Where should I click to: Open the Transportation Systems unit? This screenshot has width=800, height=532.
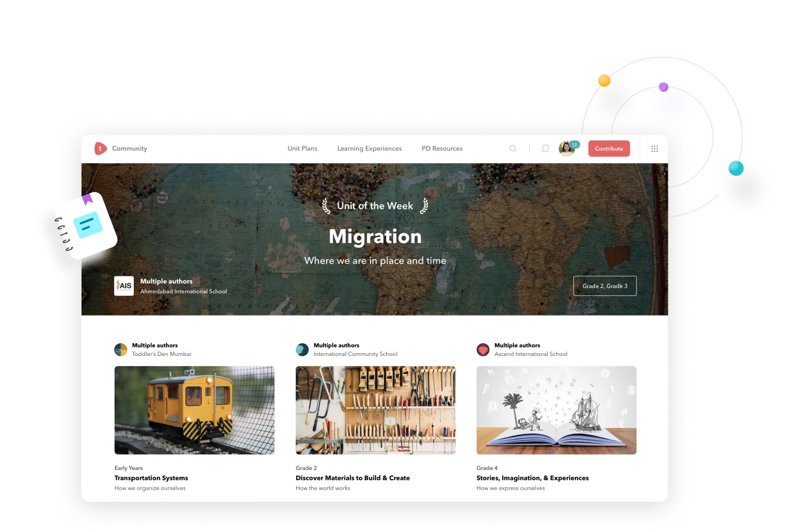tap(151, 478)
